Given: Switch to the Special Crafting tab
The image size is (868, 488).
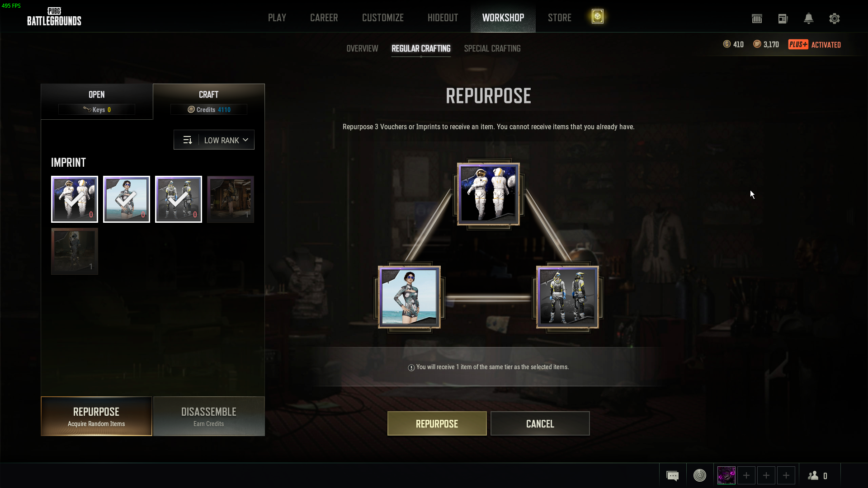Looking at the screenshot, I should pos(492,48).
